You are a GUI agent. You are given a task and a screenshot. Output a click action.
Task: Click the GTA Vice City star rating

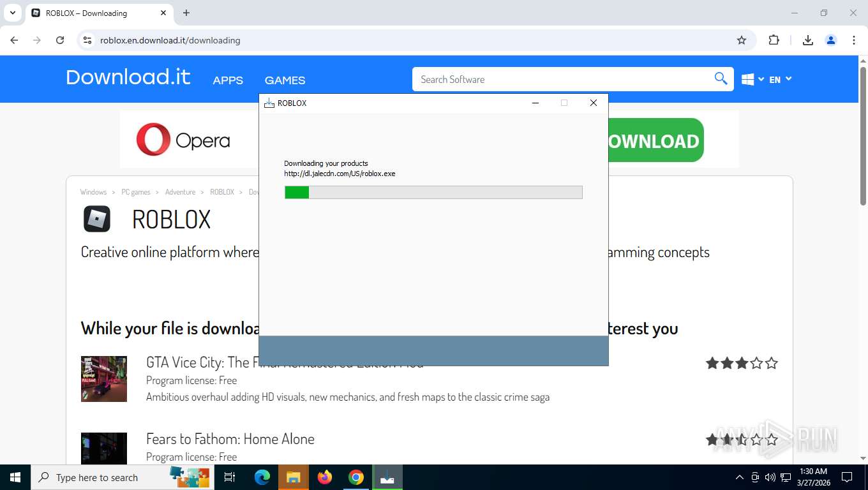742,363
